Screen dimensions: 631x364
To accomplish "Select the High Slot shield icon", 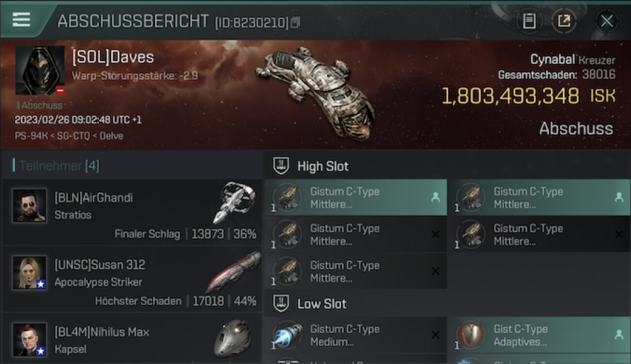I will tap(281, 166).
